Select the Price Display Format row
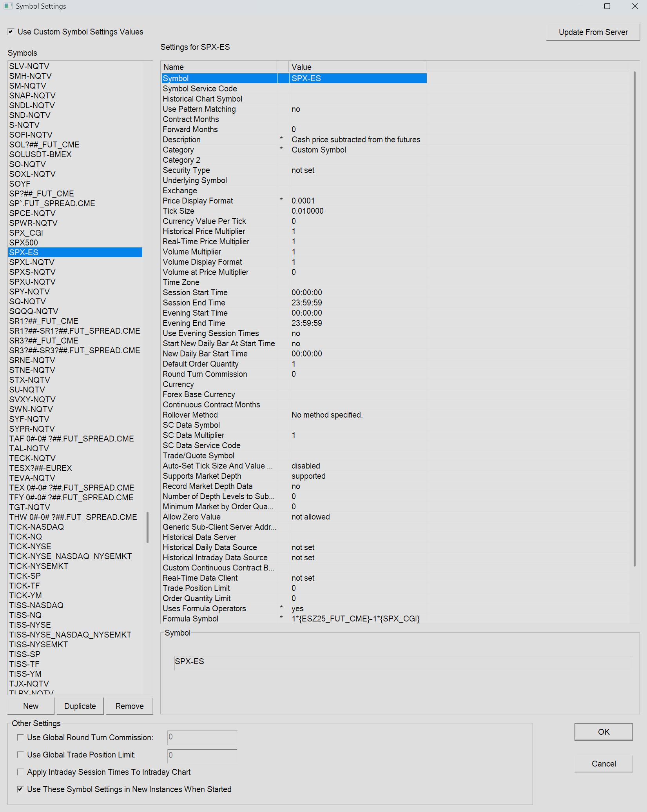The image size is (647, 812). 294,201
